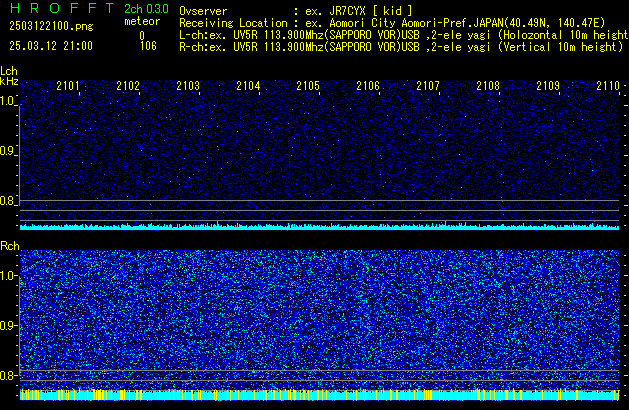Click the 2107 time marker
The width and height of the screenshot is (629, 410).
click(x=428, y=86)
